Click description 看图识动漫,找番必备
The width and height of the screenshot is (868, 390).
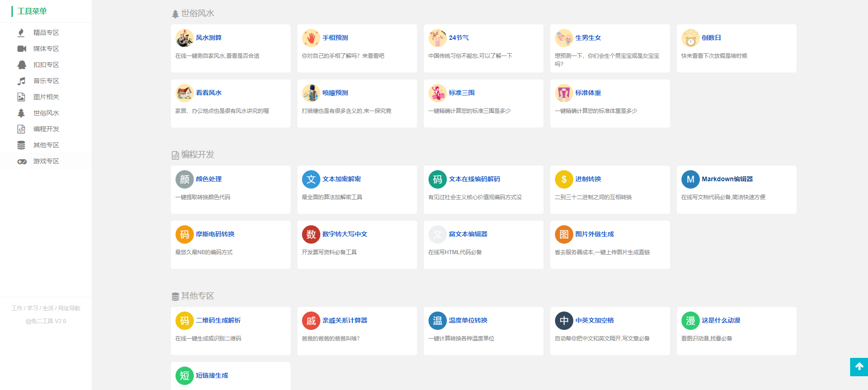click(707, 339)
